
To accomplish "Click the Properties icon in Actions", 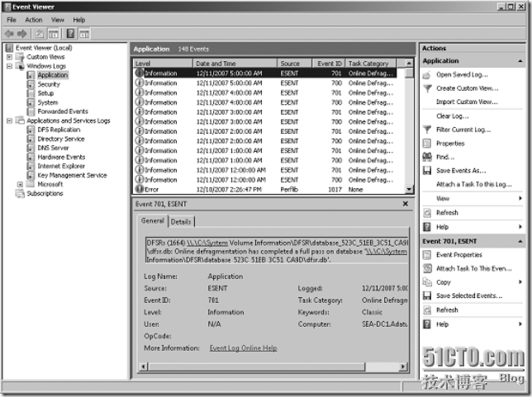I will [427, 144].
